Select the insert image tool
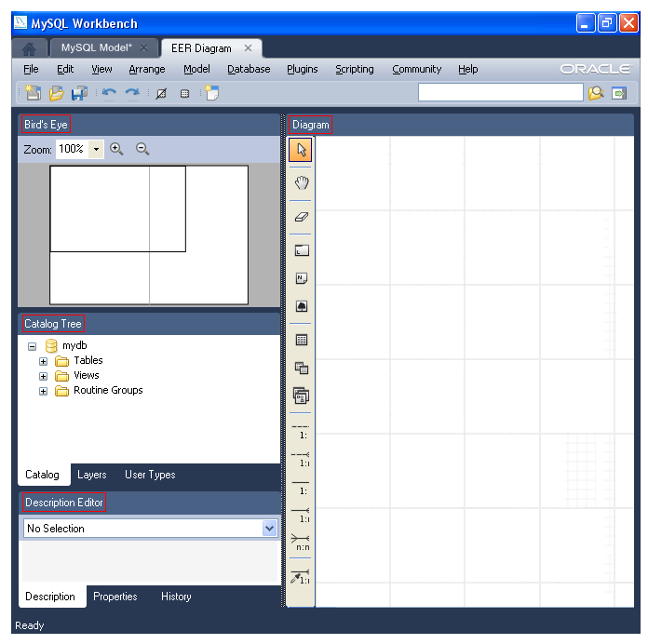The width and height of the screenshot is (648, 644). [x=302, y=306]
